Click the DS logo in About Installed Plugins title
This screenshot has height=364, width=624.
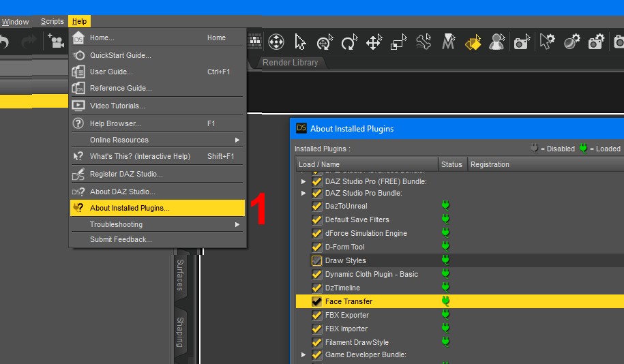click(301, 128)
